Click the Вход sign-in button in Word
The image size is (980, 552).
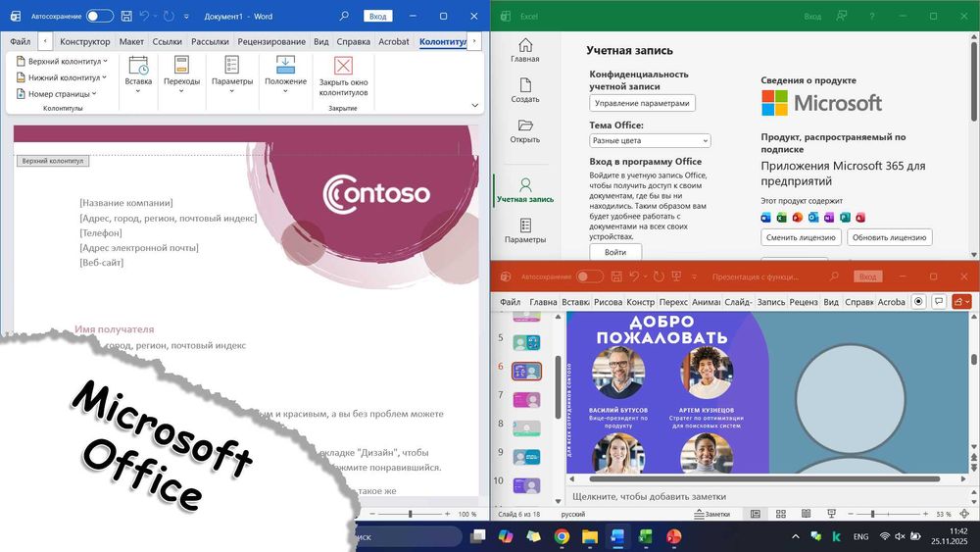(377, 17)
